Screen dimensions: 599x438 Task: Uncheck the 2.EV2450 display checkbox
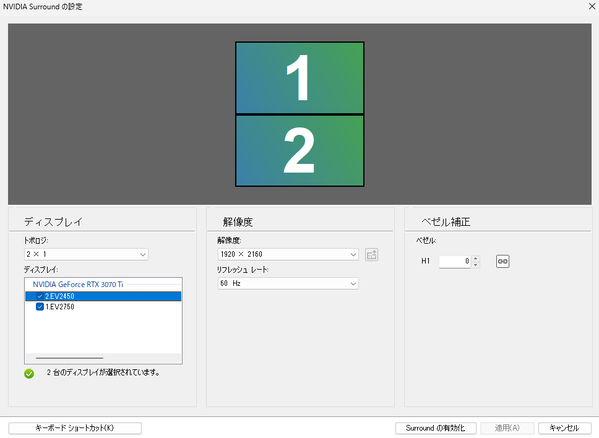(x=40, y=296)
